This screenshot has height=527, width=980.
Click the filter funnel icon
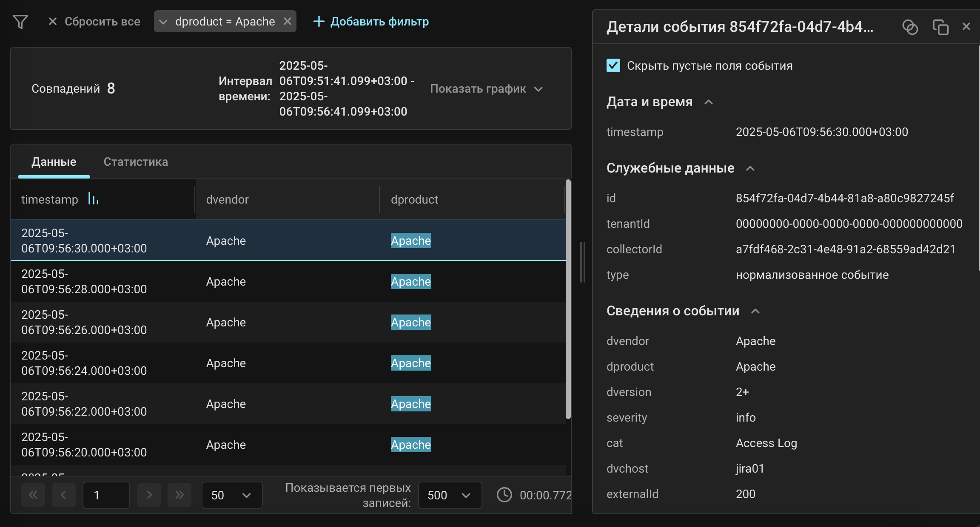coord(20,21)
